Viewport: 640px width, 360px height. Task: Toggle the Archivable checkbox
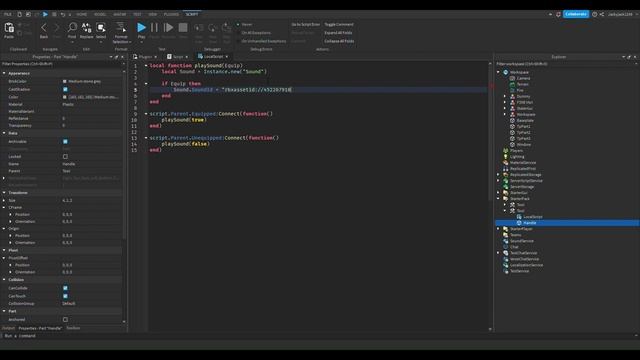65,142
